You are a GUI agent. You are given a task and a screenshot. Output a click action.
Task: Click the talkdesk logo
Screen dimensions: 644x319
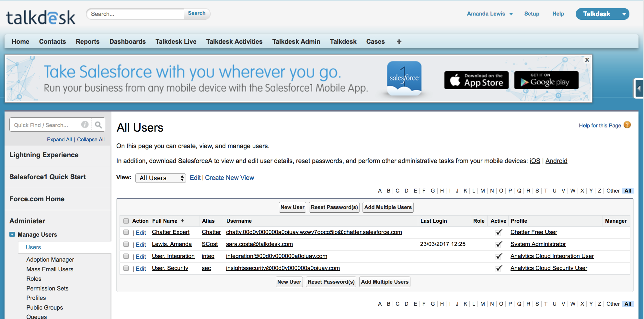[41, 18]
